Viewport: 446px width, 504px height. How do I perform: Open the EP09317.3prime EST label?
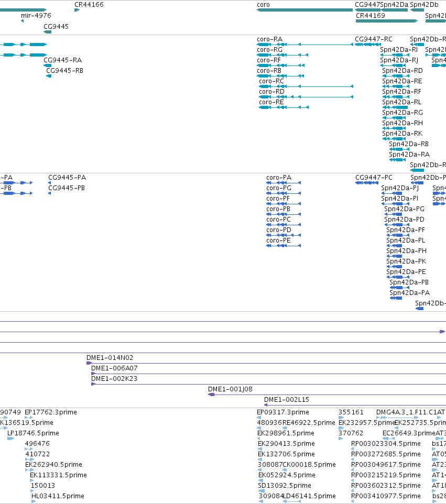[283, 412]
